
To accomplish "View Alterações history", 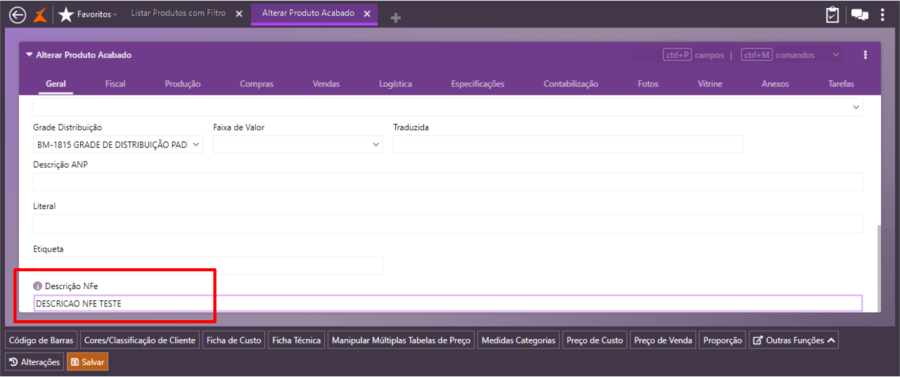I will pyautogui.click(x=34, y=362).
